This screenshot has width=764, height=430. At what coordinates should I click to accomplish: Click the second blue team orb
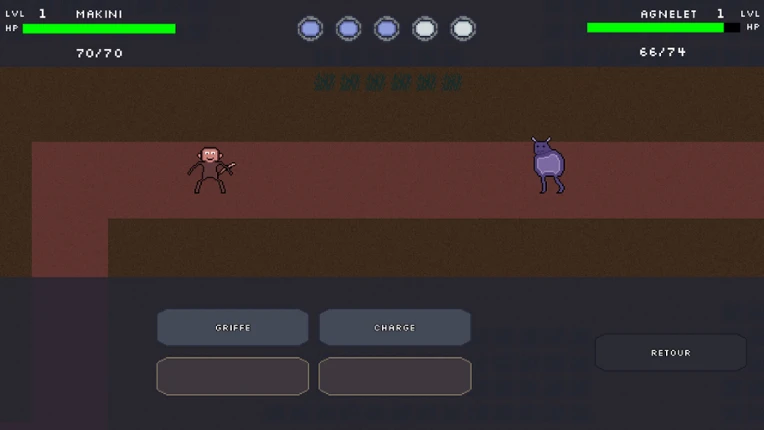click(348, 29)
